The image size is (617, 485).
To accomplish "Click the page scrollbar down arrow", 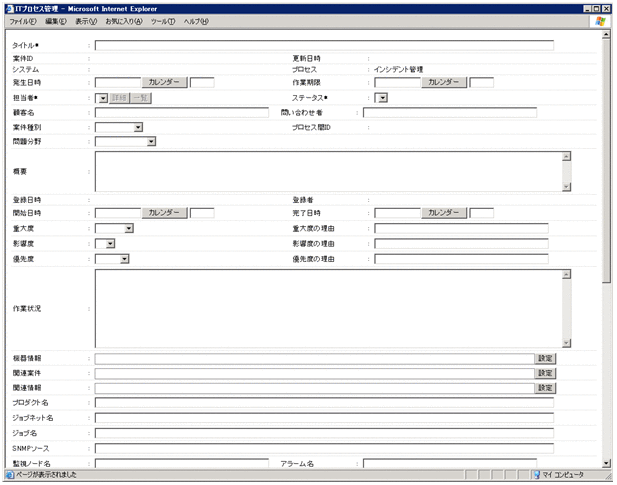I will coord(607,464).
